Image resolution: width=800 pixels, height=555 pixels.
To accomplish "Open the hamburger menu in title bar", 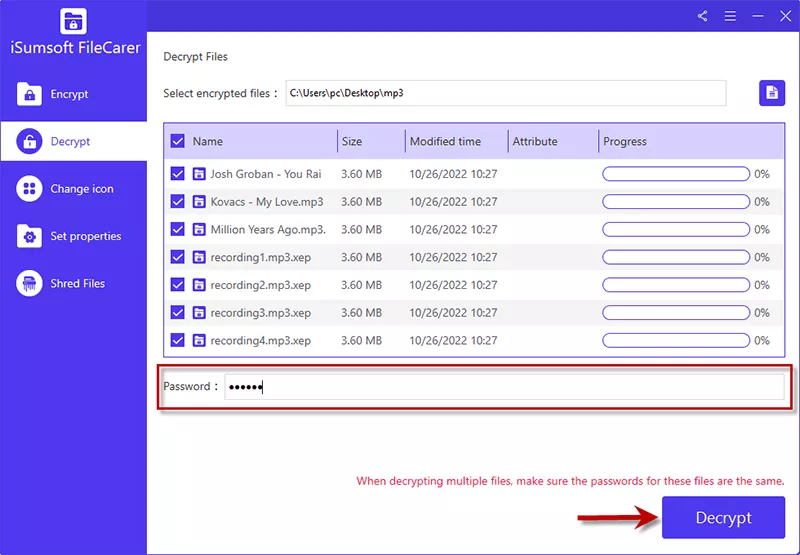I will pos(730,16).
